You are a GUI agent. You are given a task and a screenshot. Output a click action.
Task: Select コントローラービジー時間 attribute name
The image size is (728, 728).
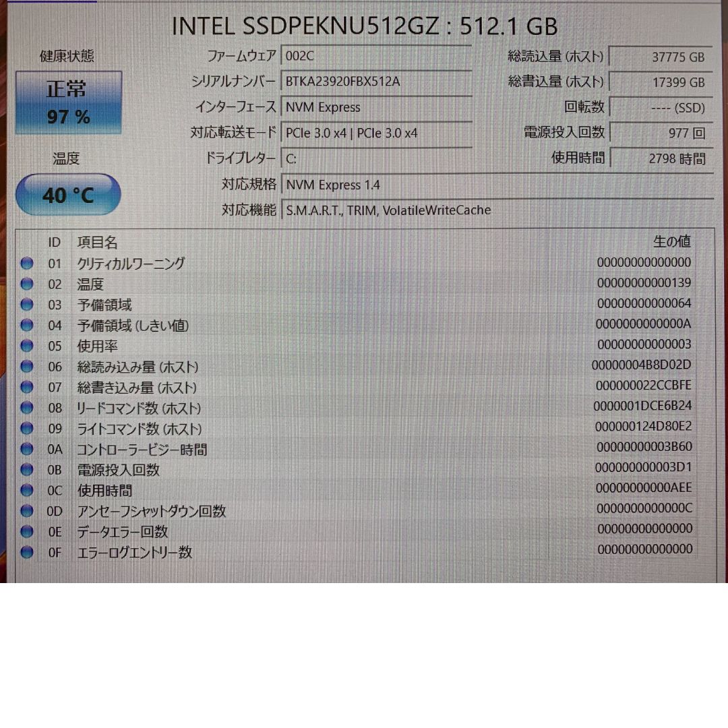click(x=142, y=450)
